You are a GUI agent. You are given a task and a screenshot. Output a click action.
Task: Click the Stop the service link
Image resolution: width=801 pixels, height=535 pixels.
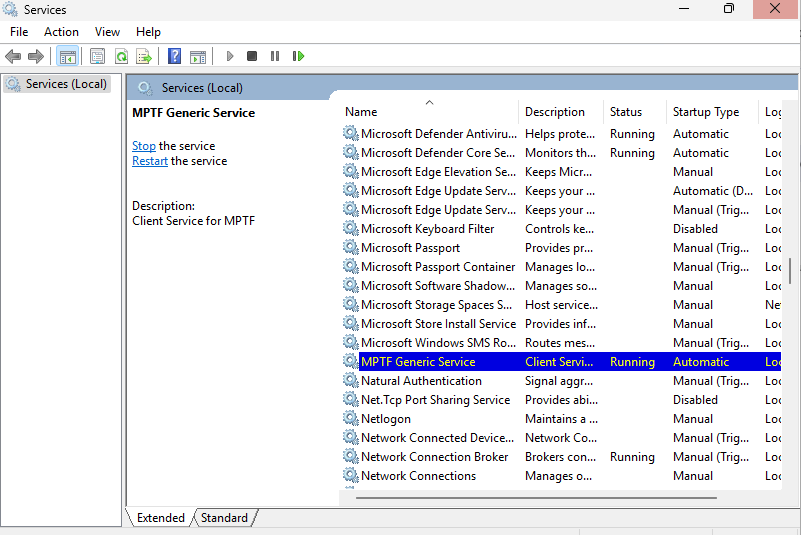(x=144, y=146)
